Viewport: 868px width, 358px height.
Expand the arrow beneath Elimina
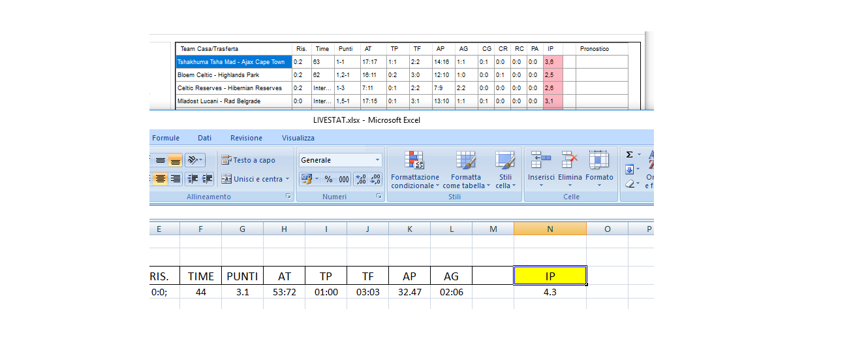570,186
